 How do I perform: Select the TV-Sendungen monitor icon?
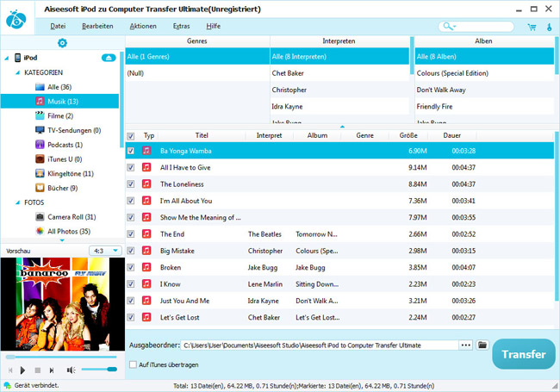coord(40,130)
